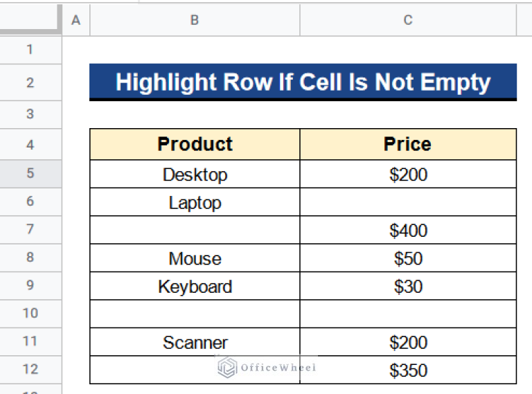This screenshot has height=394, width=532.
Task: Select row 2 header
Action: pos(30,82)
